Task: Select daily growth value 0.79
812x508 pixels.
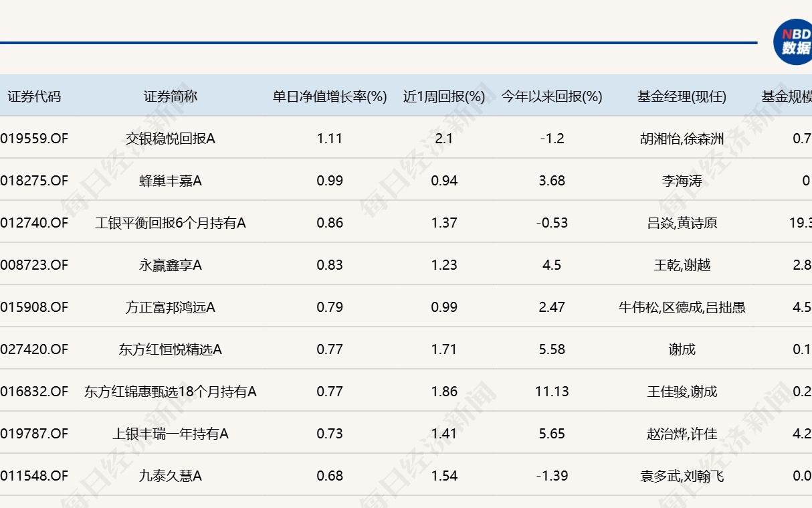Action: pyautogui.click(x=330, y=307)
